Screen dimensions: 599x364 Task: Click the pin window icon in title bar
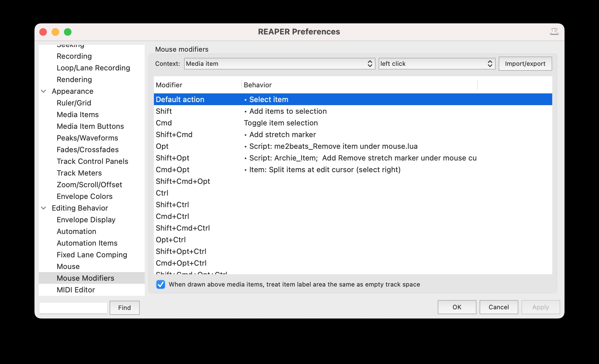554,32
